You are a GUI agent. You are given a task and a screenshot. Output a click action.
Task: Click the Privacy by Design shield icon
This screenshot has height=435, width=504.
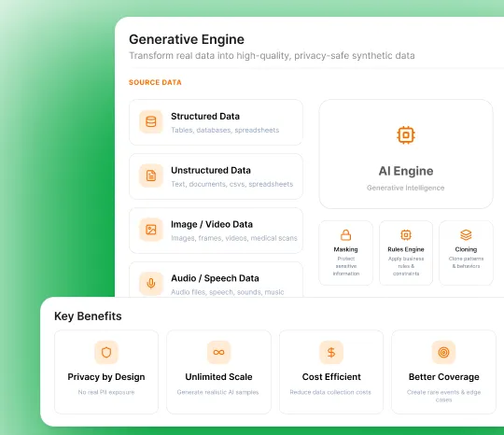pos(106,352)
